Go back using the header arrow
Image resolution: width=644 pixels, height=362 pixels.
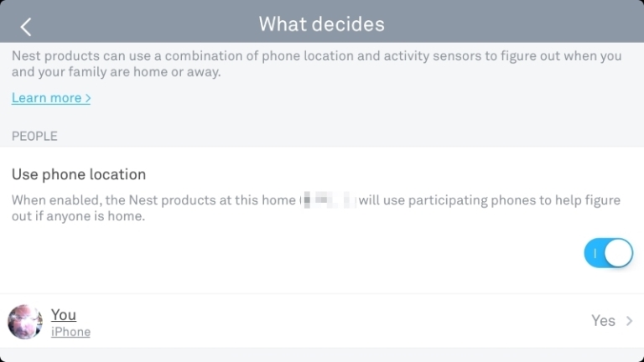(x=26, y=27)
